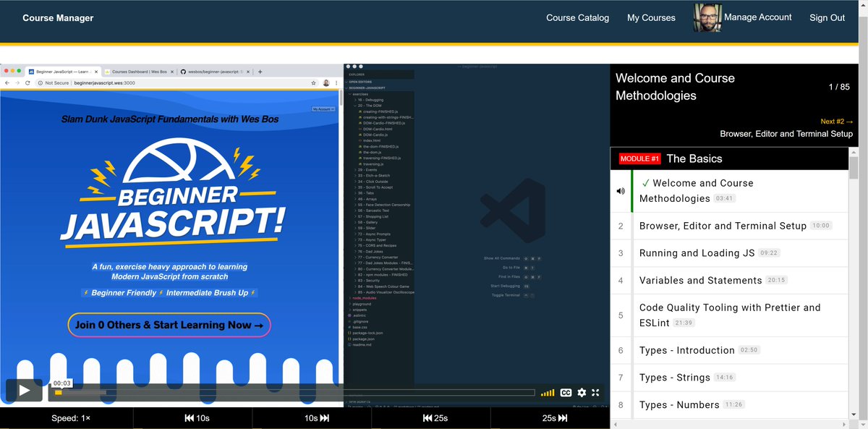Image resolution: width=868 pixels, height=429 pixels.
Task: Open Browser, Editor and Terminal Setup next link
Action: click(786, 134)
